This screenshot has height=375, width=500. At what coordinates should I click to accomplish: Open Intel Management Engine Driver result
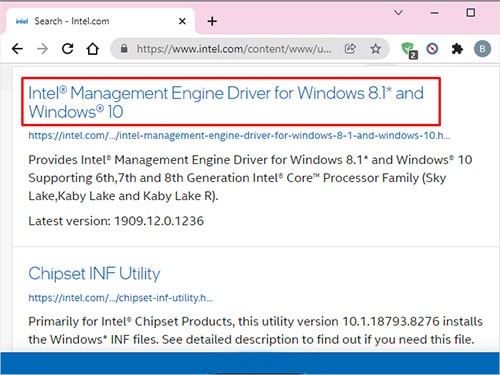226,102
